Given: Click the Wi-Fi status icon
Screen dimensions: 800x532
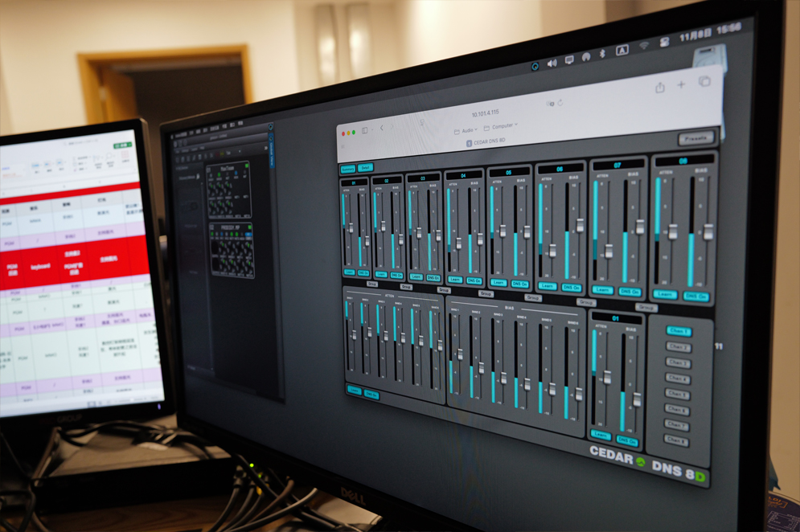Looking at the screenshot, I should (643, 47).
